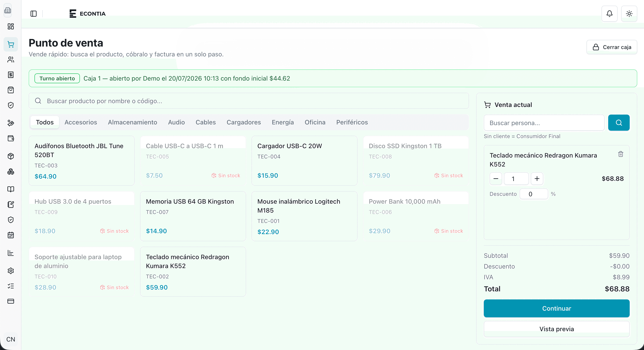Open the shopping bag sidebar icon
The image size is (644, 350).
click(11, 90)
